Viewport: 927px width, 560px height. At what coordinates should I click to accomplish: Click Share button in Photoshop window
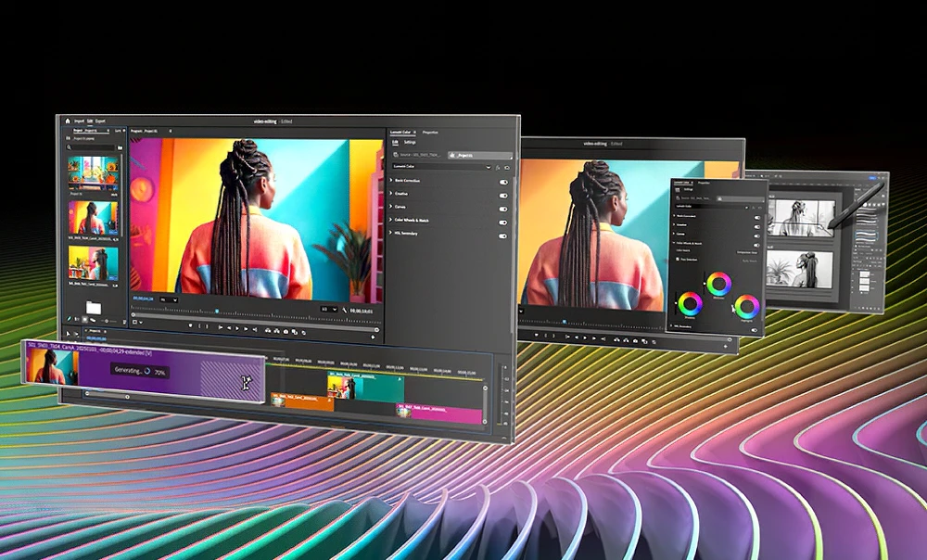pos(871,178)
